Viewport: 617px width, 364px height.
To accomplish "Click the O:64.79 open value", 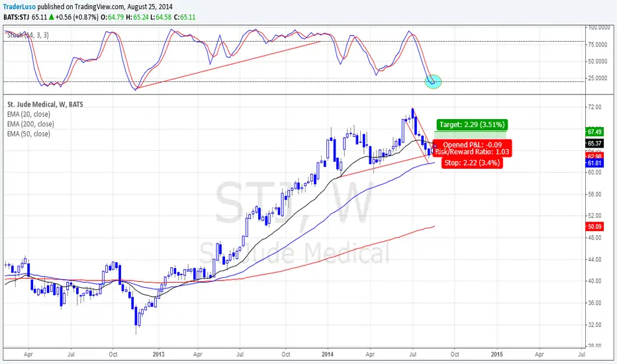I will point(112,17).
